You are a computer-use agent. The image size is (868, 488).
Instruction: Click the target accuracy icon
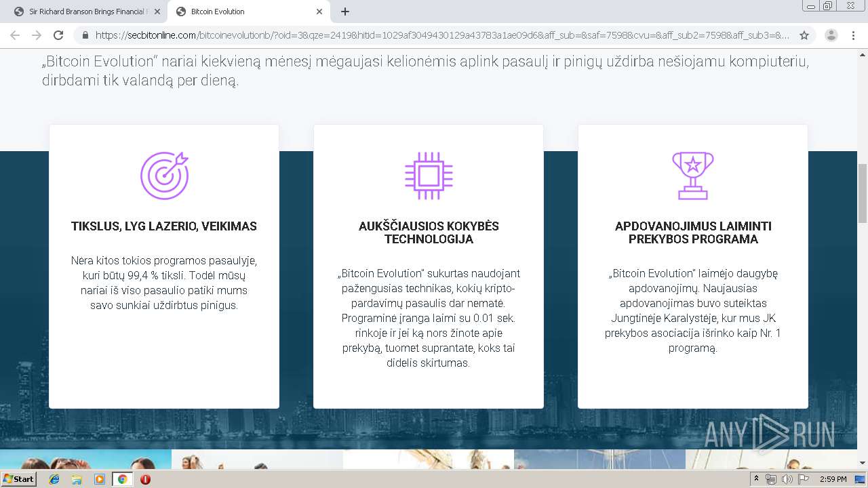tap(164, 176)
